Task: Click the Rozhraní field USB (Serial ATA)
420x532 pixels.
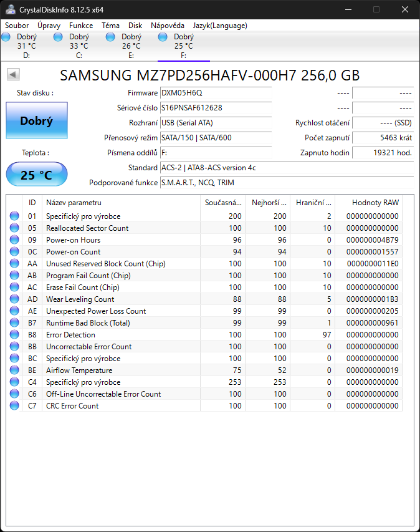Action: point(216,123)
